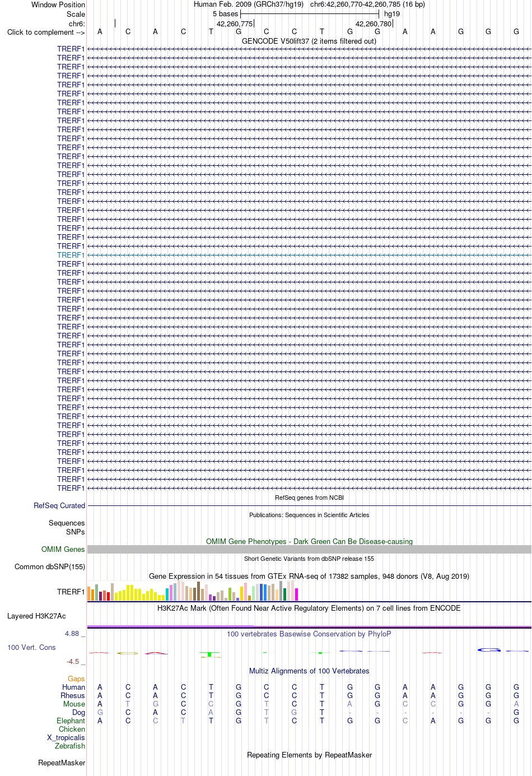The height and width of the screenshot is (776, 532).
Task: Select the 'Zebrafish' alignment row label
Action: click(x=70, y=746)
